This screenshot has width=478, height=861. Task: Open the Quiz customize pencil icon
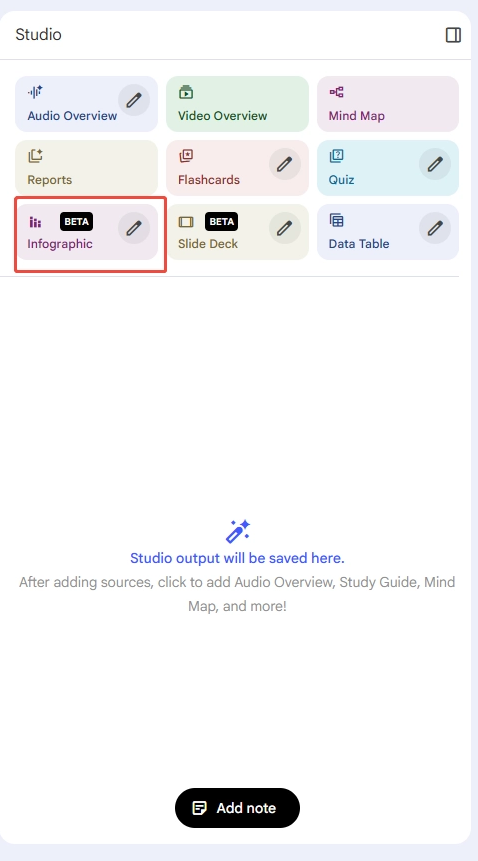435,164
